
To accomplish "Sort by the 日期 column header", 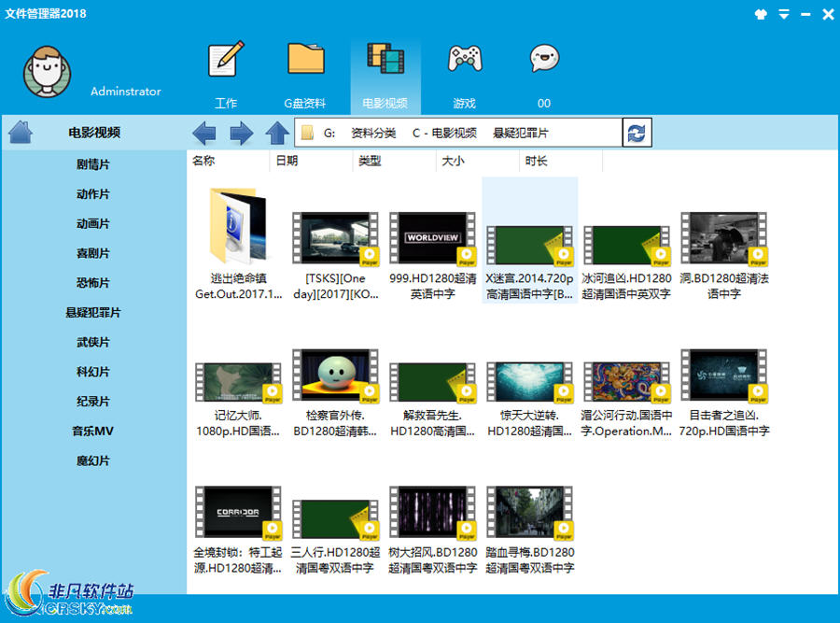I will (287, 161).
